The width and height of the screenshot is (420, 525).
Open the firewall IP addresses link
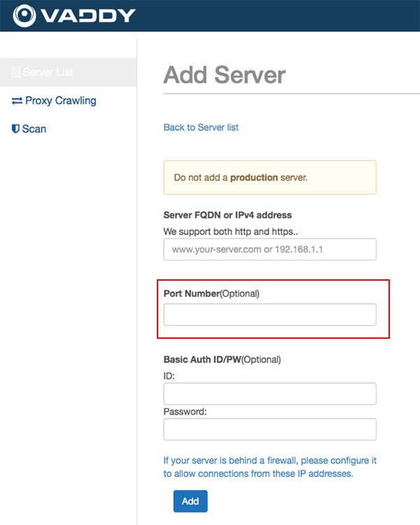click(270, 467)
